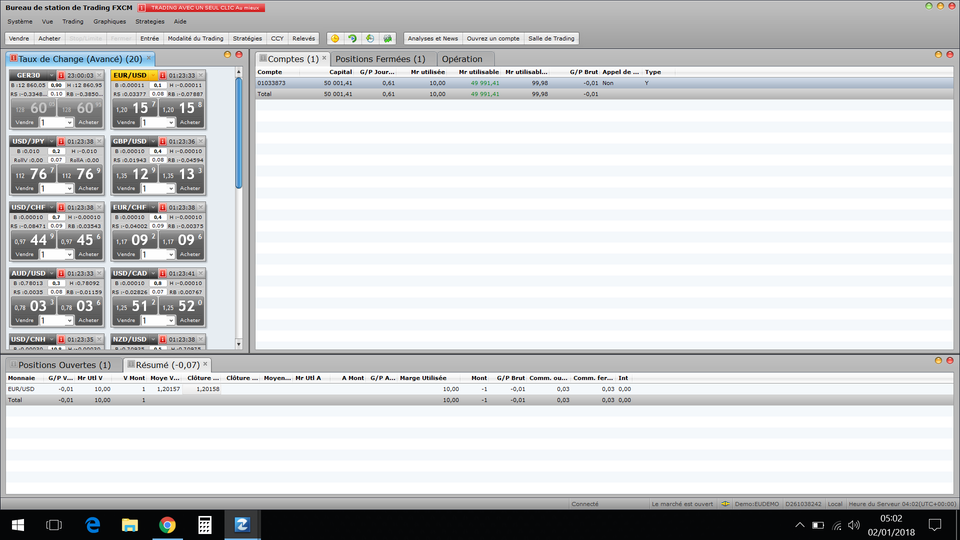The image size is (960, 540).
Task: Open the USD/JPY symbol dropdown arrow
Action: (x=51, y=141)
